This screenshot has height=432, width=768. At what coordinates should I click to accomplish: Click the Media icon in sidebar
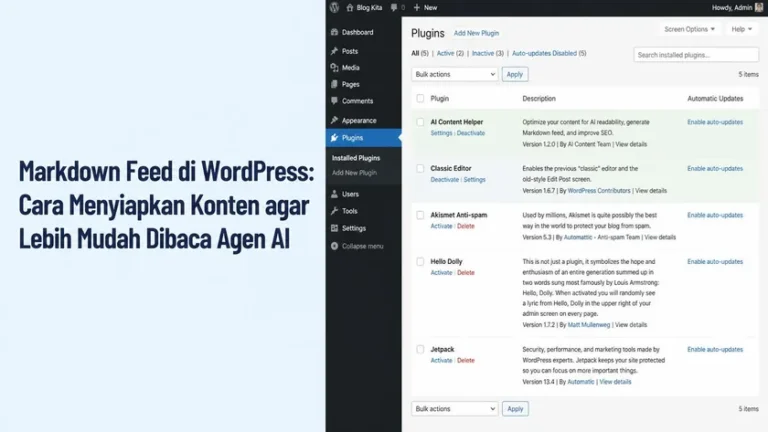click(x=335, y=68)
